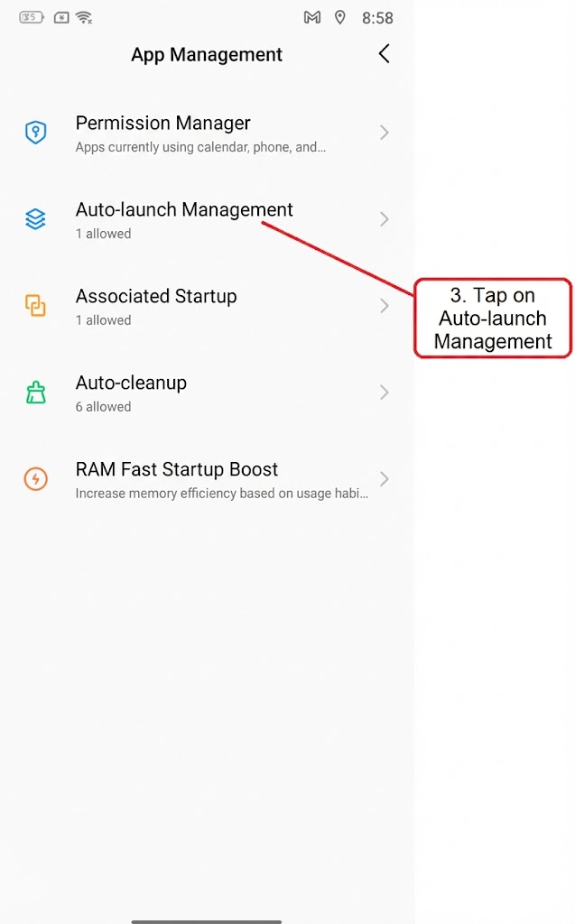
Task: Tap the Permission Manager shield icon
Action: tap(35, 133)
